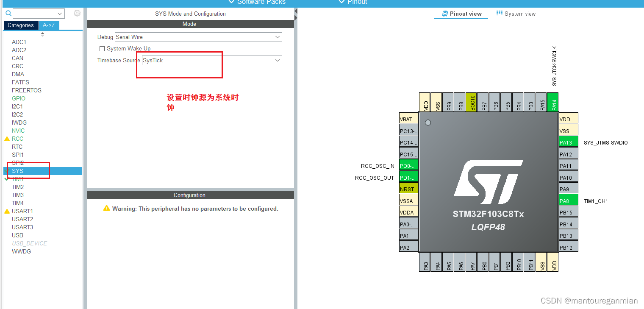This screenshot has height=309, width=644.
Task: Select FATFS in the peripheral list
Action: pyautogui.click(x=20, y=82)
